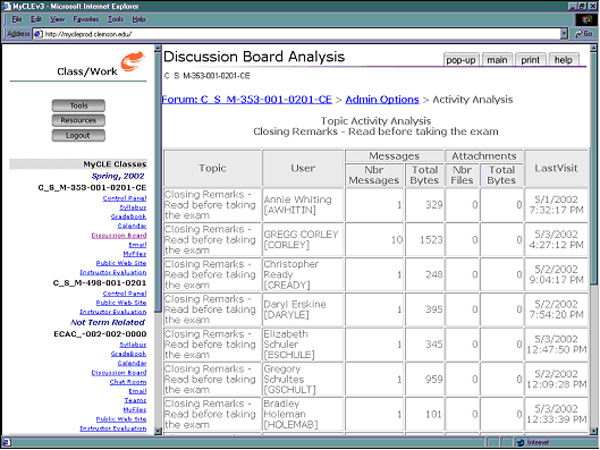
Task: Open Calendar under C_S_M-353-001-0201-CE
Action: click(132, 226)
